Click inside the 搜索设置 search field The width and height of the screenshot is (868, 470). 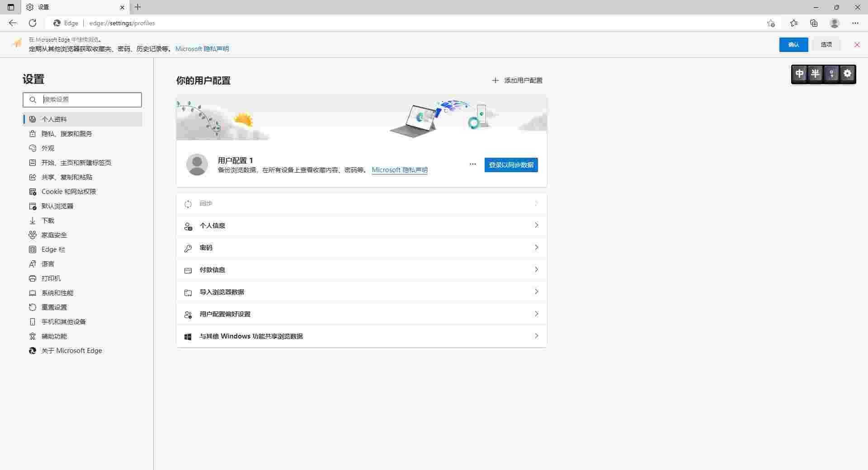point(82,99)
